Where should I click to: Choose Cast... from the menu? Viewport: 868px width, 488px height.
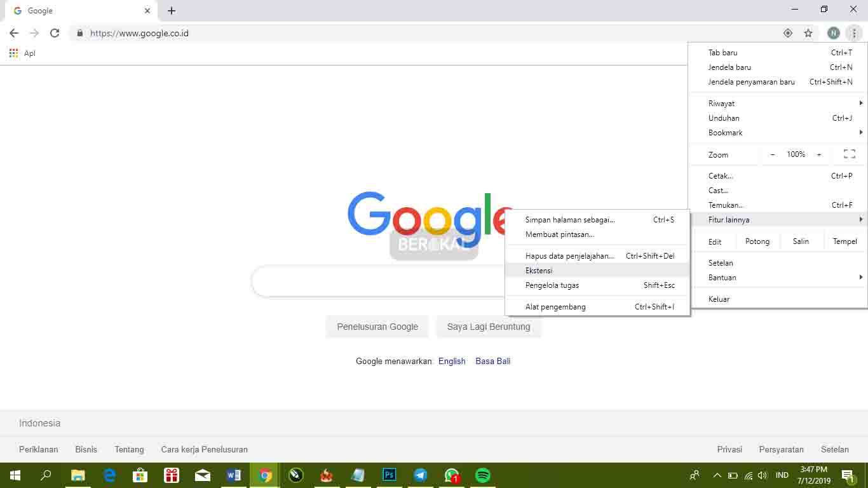778,191
